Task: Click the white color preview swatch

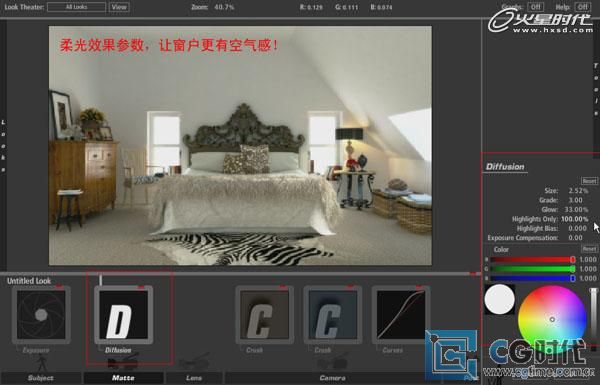Action: coord(499,300)
